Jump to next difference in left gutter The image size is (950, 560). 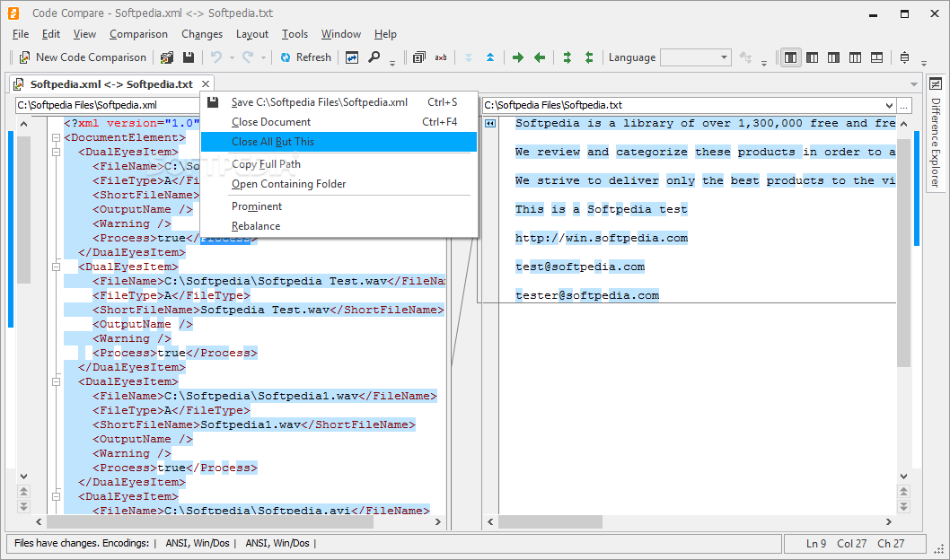pyautogui.click(x=23, y=506)
